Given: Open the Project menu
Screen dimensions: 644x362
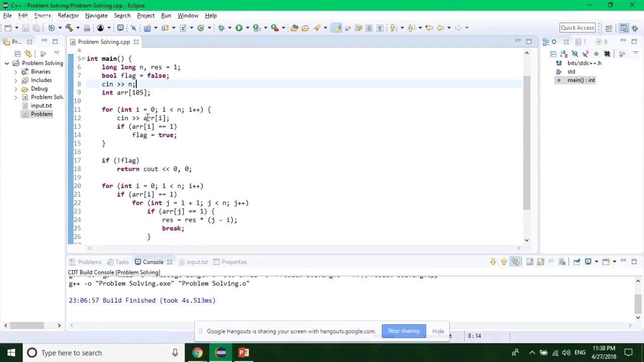Looking at the screenshot, I should [x=146, y=16].
